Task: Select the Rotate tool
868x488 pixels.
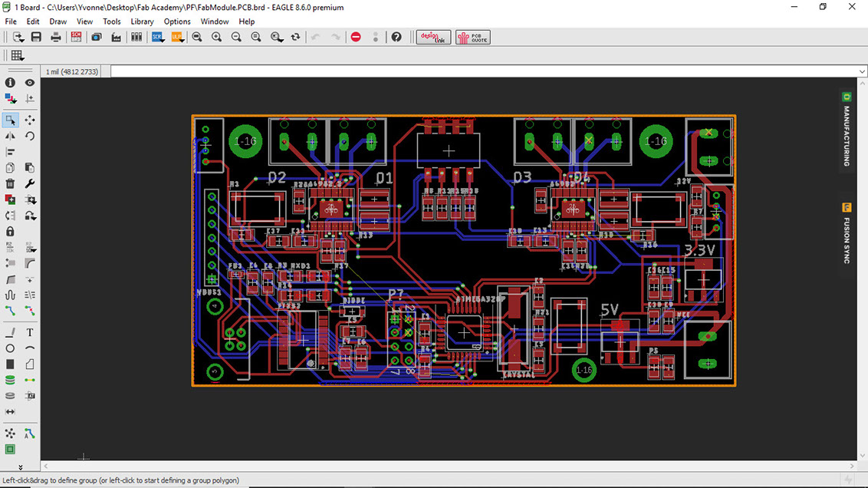Action: [30, 136]
